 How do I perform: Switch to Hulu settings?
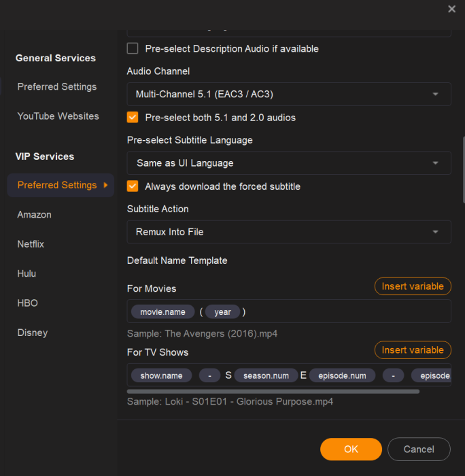27,273
